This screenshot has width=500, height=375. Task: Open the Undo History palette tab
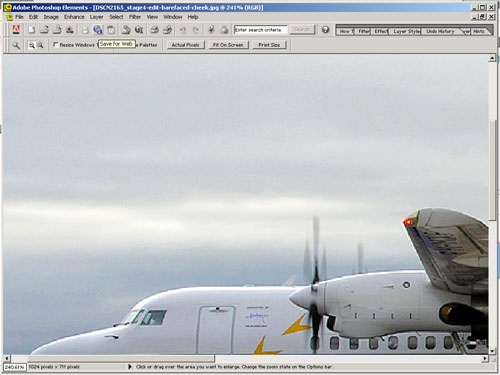pyautogui.click(x=441, y=31)
